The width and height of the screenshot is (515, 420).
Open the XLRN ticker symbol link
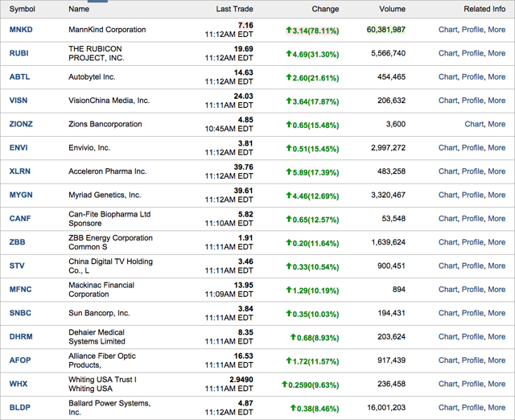(19, 171)
